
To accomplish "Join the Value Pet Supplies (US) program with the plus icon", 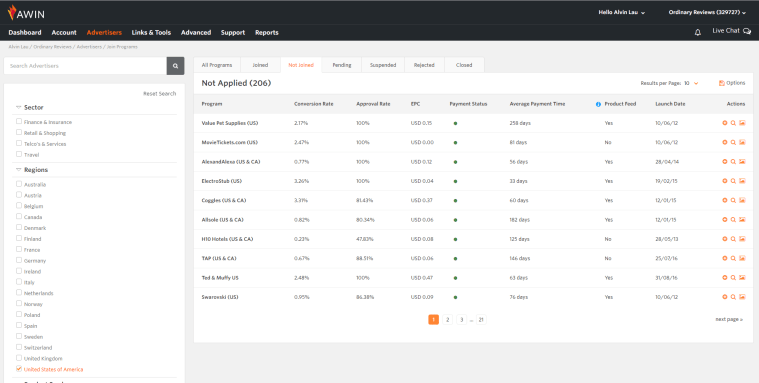I will [x=725, y=123].
